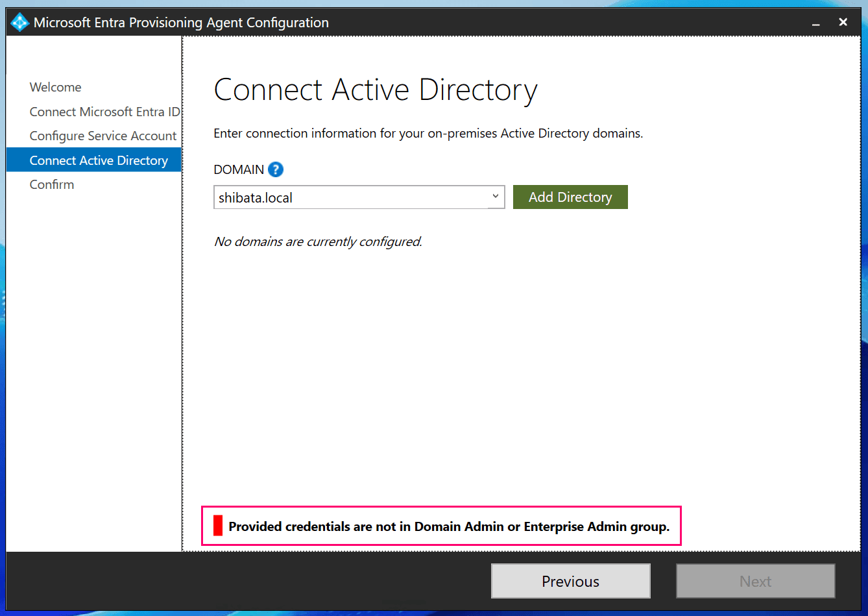Click the Add Directory button
The image size is (868, 616).
(570, 197)
